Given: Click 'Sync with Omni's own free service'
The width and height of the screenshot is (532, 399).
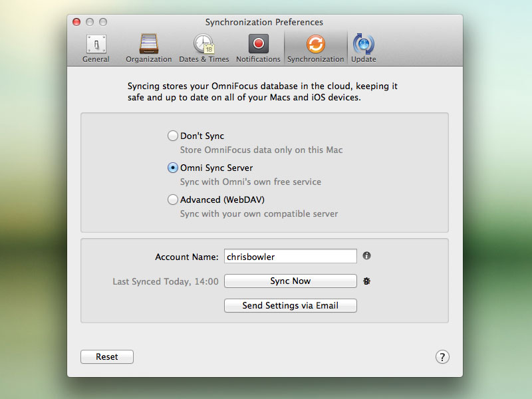Looking at the screenshot, I should tap(251, 182).
